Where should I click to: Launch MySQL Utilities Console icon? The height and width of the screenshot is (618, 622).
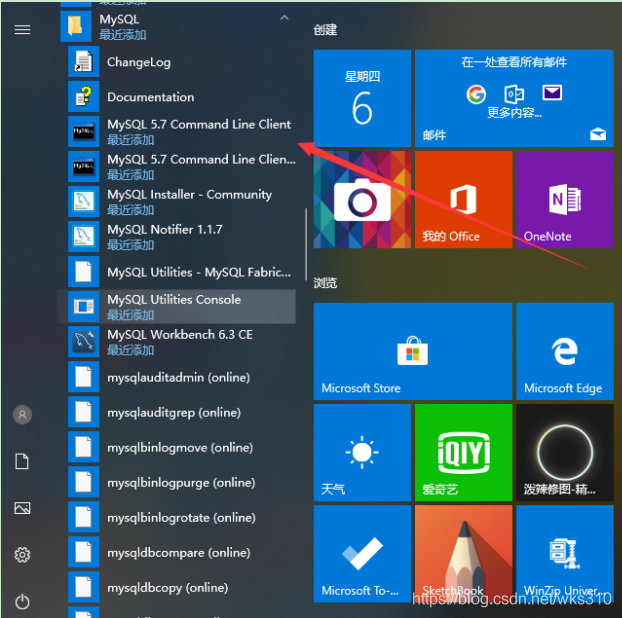[83, 307]
